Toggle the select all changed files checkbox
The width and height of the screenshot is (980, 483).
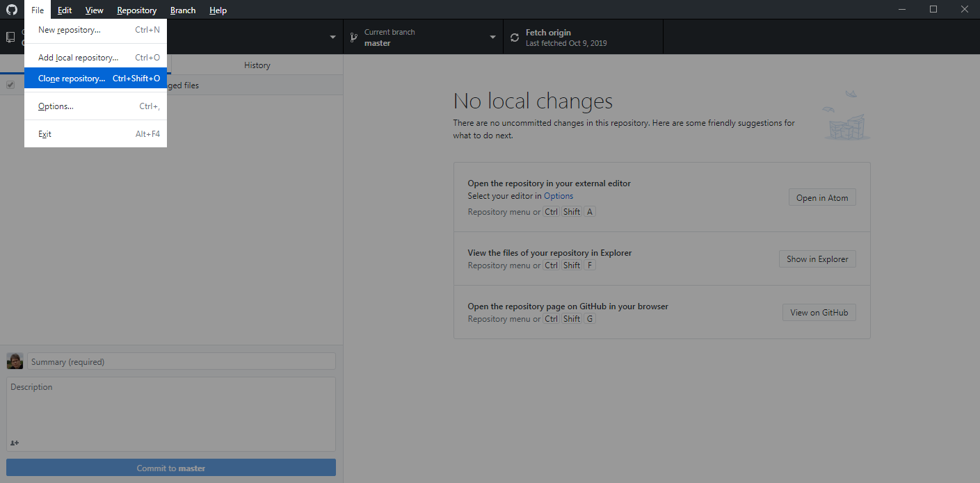tap(10, 85)
